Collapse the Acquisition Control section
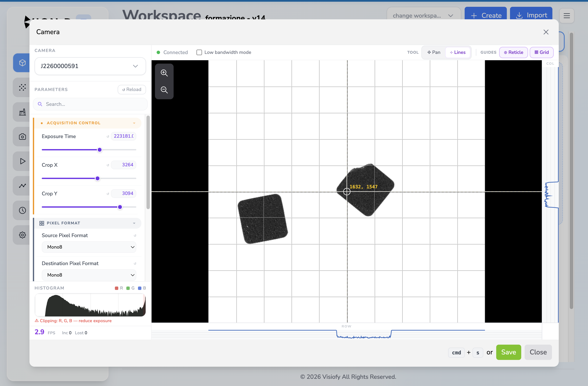The width and height of the screenshot is (588, 386). click(x=88, y=123)
